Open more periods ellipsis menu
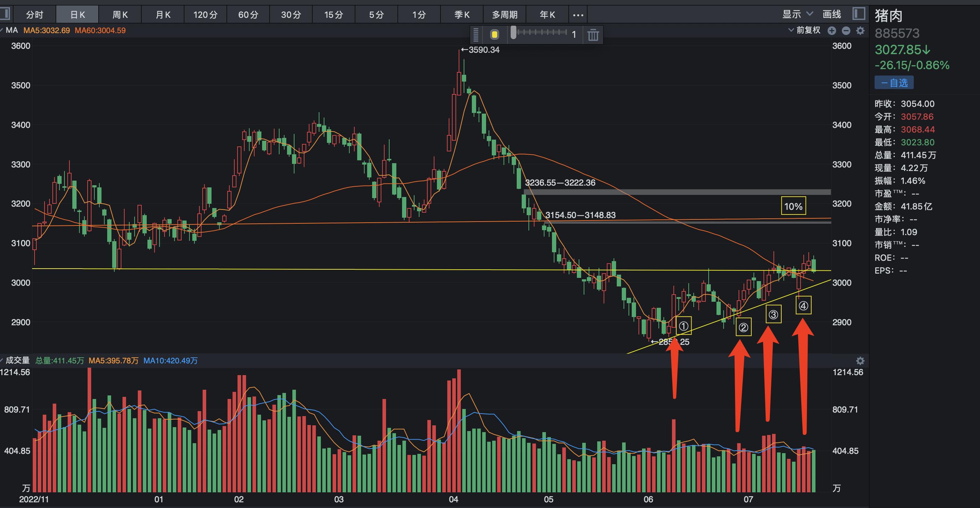Viewport: 980px width, 508px height. (x=578, y=15)
